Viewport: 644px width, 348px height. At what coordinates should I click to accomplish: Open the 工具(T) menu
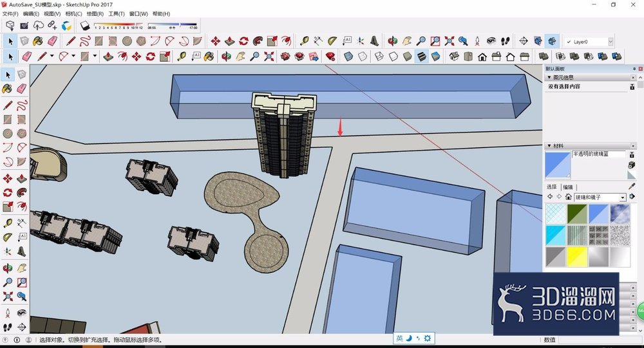(116, 14)
